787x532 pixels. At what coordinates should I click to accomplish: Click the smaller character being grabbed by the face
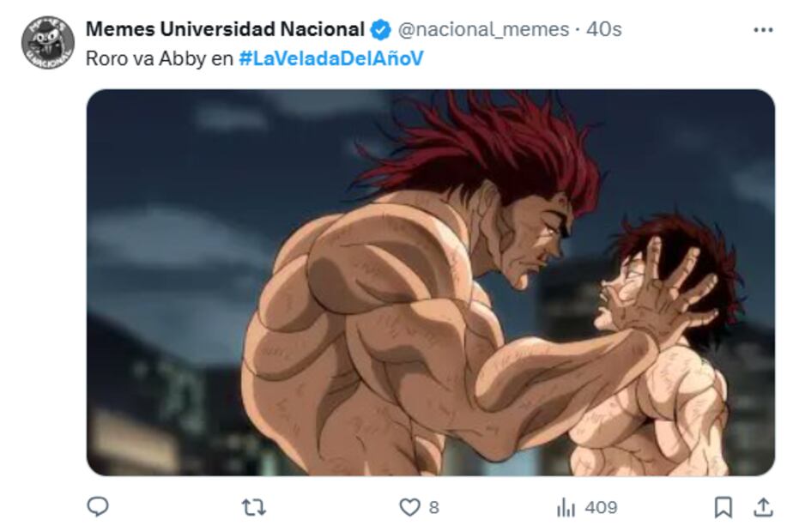click(663, 351)
